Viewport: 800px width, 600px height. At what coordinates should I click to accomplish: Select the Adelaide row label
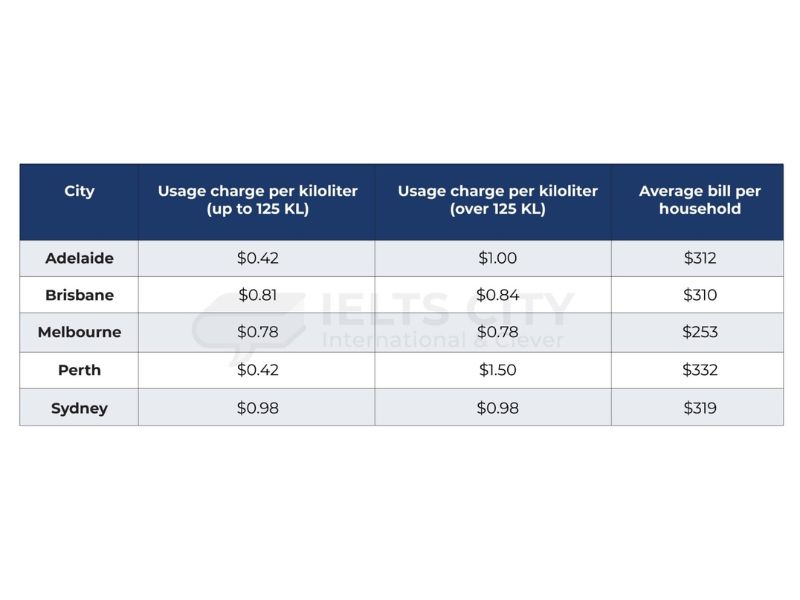pos(79,258)
